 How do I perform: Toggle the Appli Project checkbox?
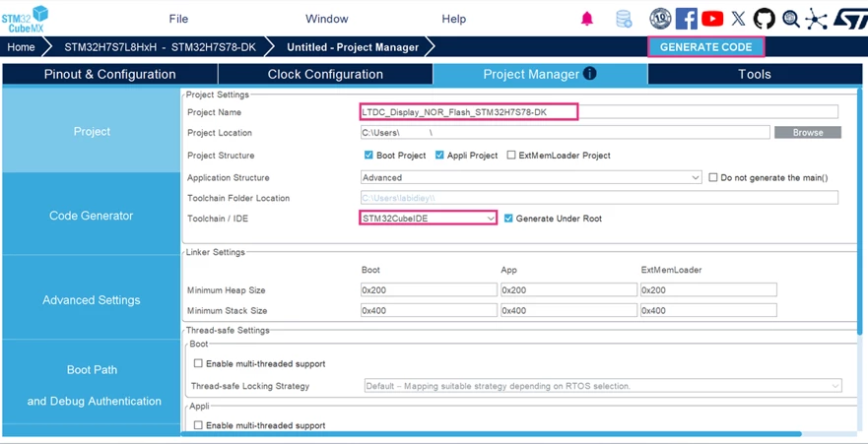pyautogui.click(x=439, y=156)
